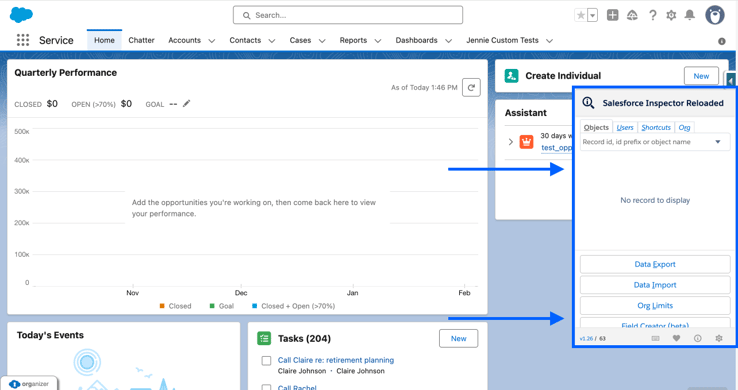738x390 pixels.
Task: Click the v1.26 version link
Action: (586, 338)
